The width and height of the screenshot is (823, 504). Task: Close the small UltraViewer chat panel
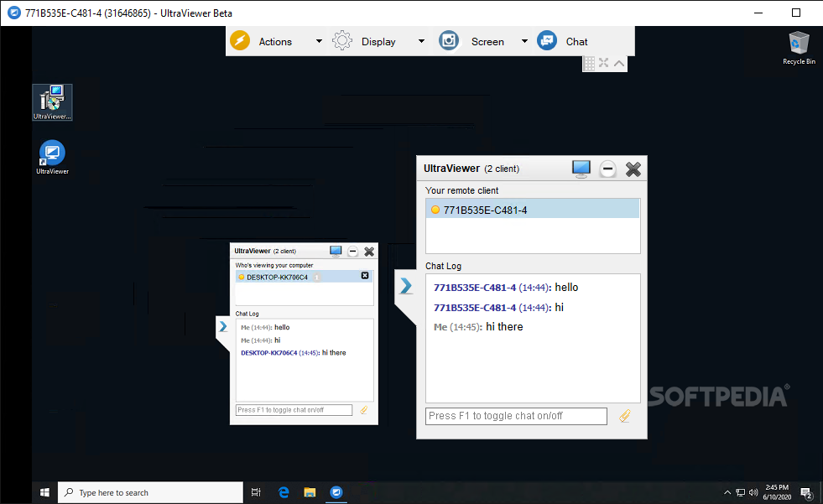369,252
